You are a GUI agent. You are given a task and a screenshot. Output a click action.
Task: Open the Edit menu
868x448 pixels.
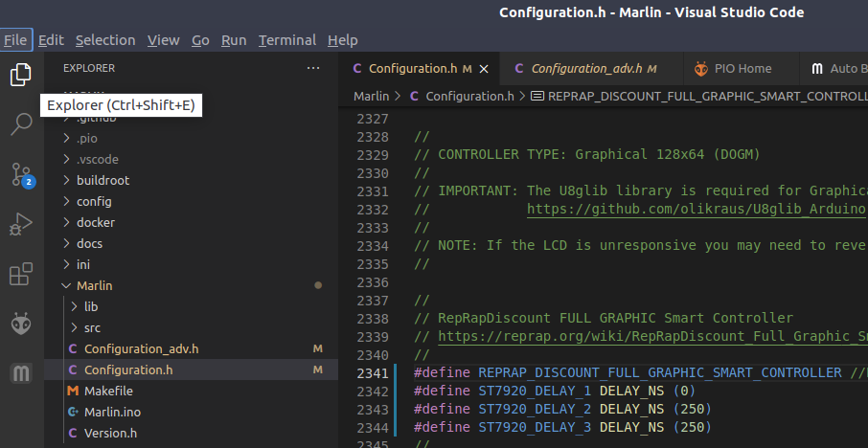pos(51,40)
